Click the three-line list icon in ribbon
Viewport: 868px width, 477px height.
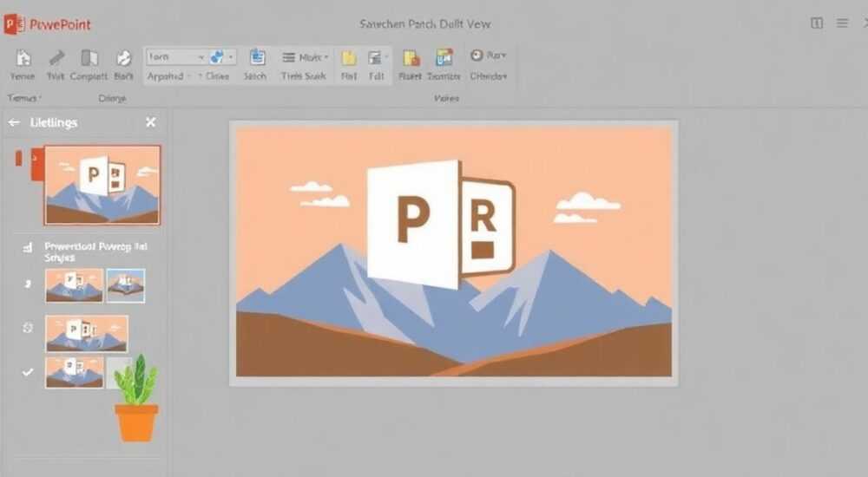[x=289, y=57]
